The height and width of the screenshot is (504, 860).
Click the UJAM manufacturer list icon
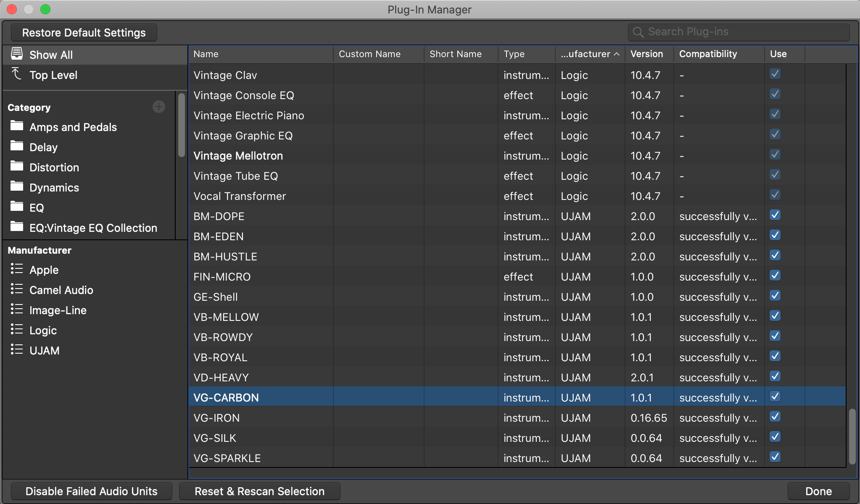[17, 349]
